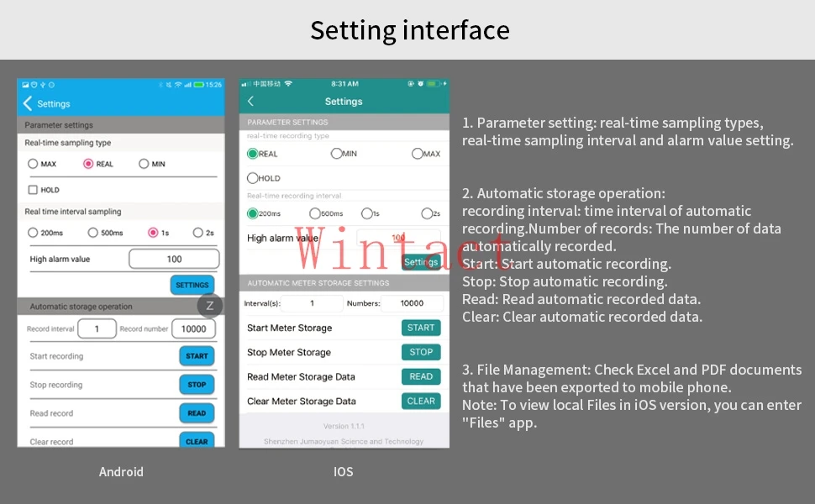Tap CLEAR next to Clear record
Screen dimensions: 815x504
coord(197,440)
